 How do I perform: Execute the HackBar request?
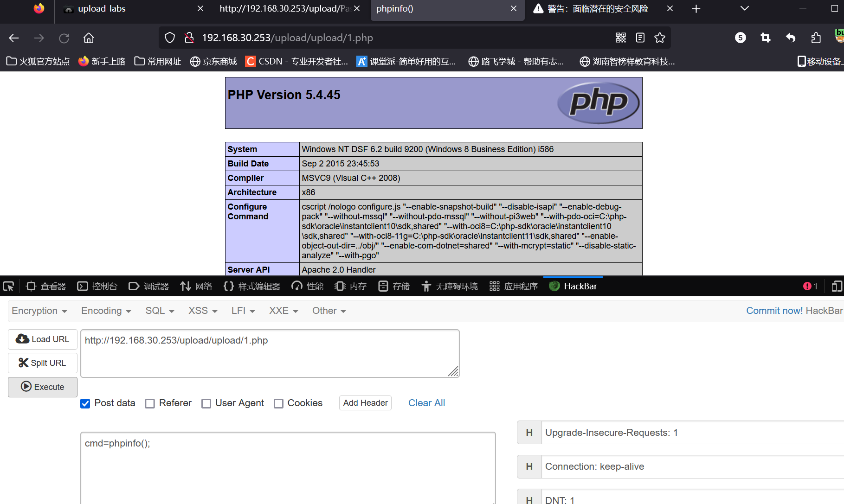[43, 387]
